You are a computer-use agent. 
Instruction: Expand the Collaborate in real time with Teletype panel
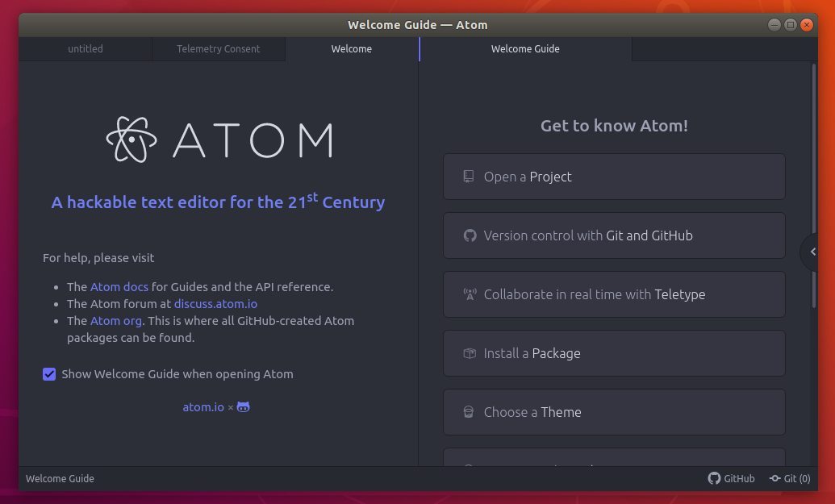coord(614,294)
